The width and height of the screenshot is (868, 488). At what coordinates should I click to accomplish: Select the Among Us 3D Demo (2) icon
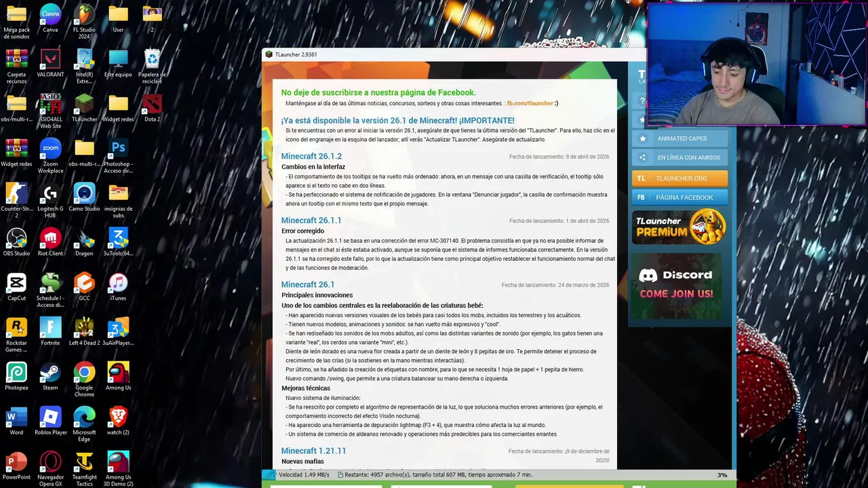tap(118, 470)
